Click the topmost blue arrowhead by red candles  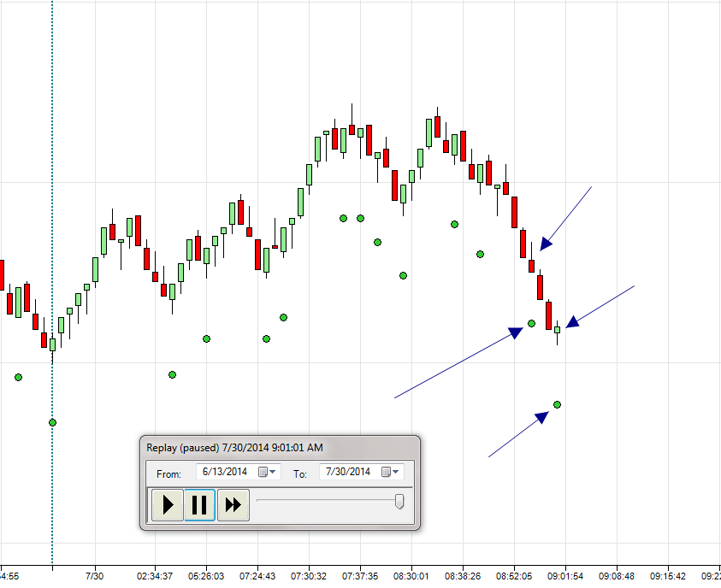546,244
